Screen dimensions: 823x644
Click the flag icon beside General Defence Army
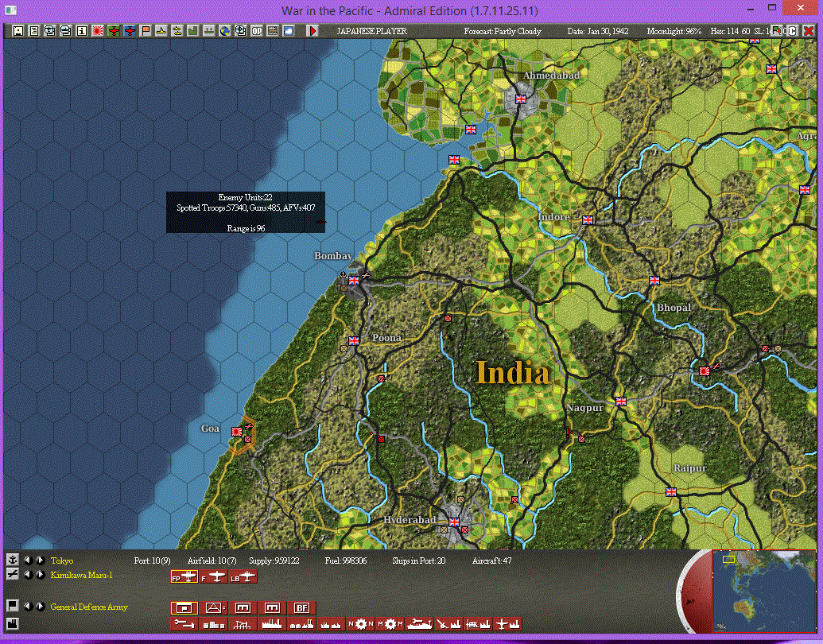point(12,606)
